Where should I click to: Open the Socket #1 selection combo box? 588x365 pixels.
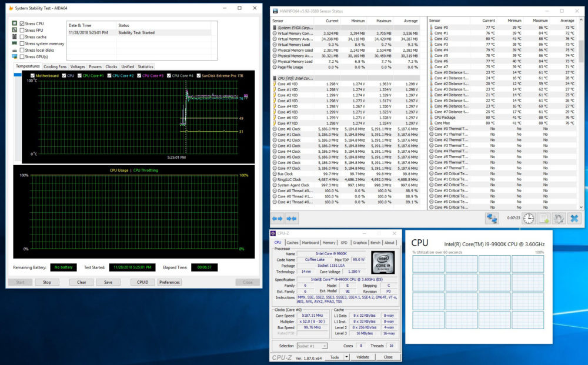pos(312,346)
